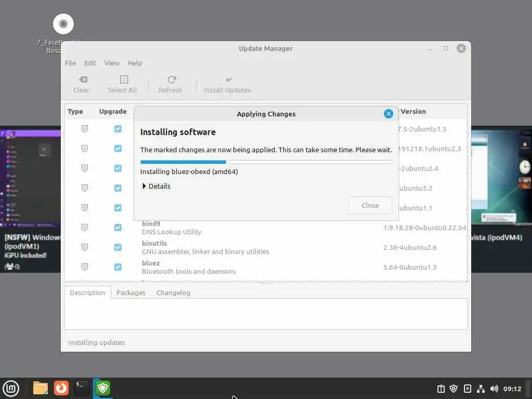Switch to the Packages tab
The image size is (532, 399).
click(x=130, y=292)
